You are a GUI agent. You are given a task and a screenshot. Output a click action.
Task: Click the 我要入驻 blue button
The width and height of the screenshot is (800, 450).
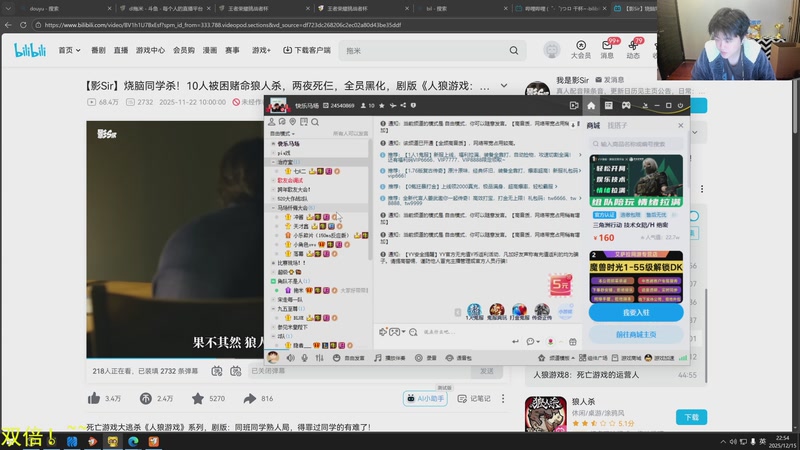pyautogui.click(x=636, y=313)
